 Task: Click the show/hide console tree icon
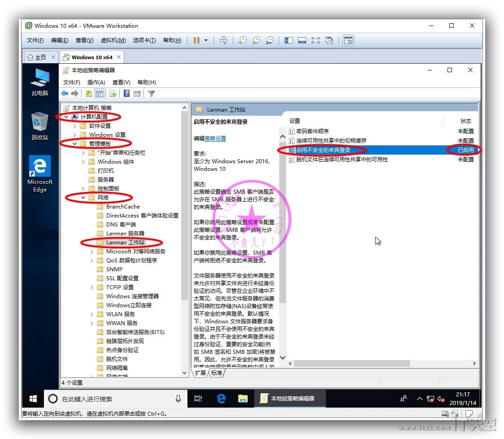coord(100,94)
